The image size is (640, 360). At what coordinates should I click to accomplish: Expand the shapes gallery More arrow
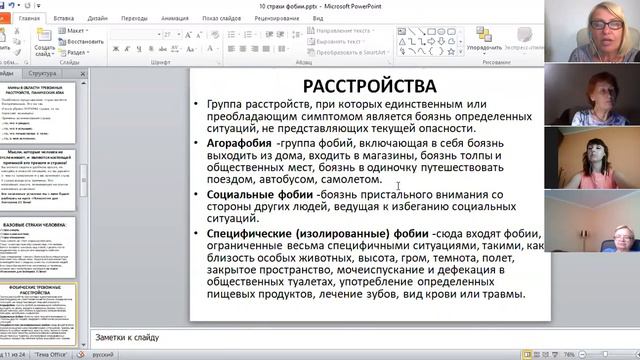(x=461, y=52)
